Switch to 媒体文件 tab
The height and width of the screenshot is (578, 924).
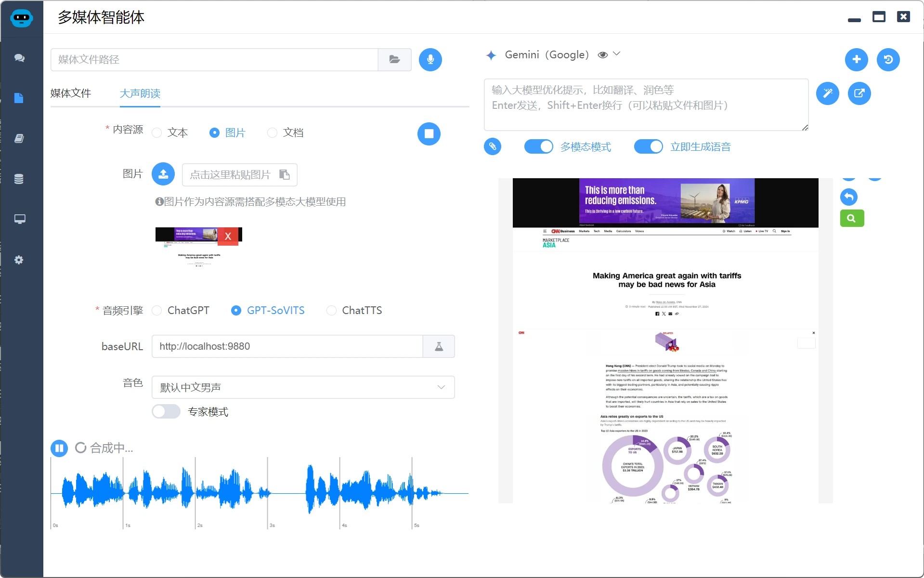[x=71, y=93]
